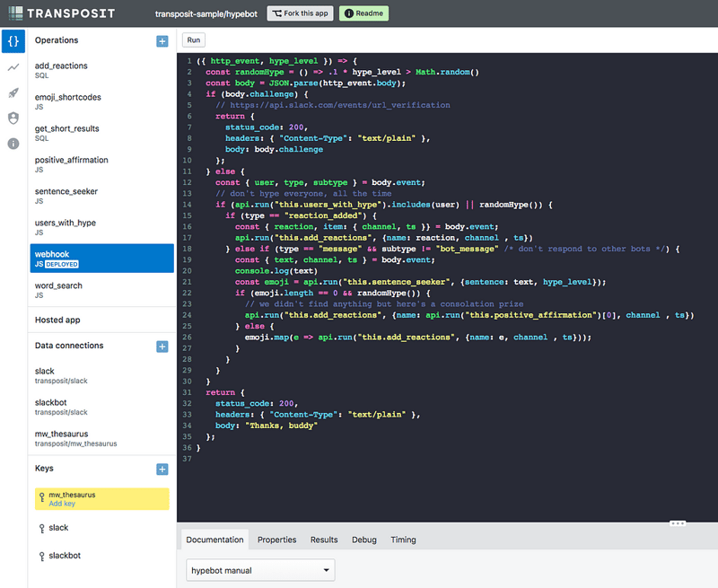Click line number 1 in the editor gutter
Screen dimensions: 718x588
[189, 61]
